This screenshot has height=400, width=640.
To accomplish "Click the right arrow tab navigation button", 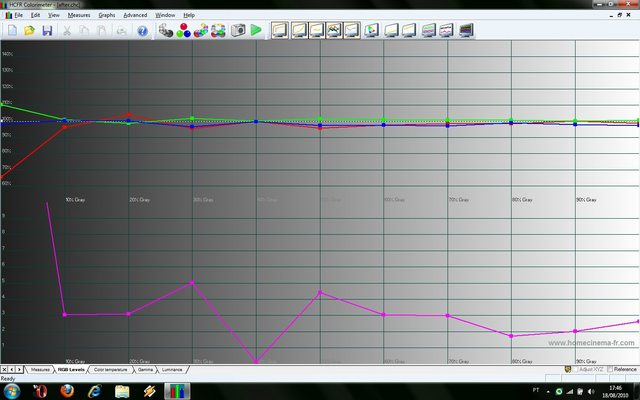I will click(19, 369).
